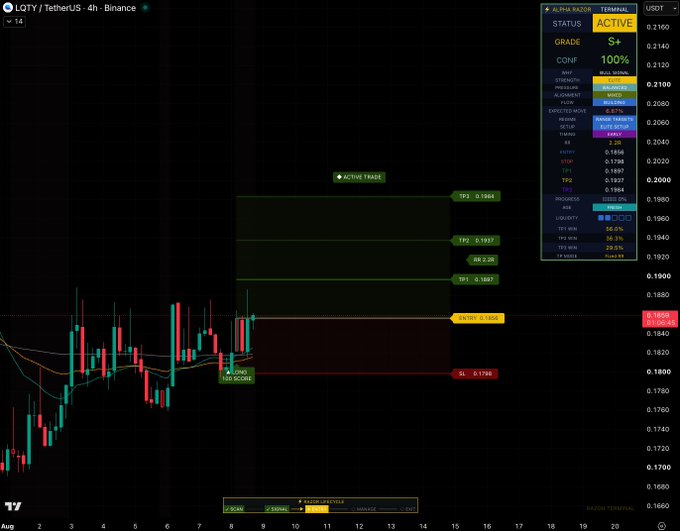Click the current price label 0.1859
The image size is (680, 531).
pyautogui.click(x=659, y=319)
